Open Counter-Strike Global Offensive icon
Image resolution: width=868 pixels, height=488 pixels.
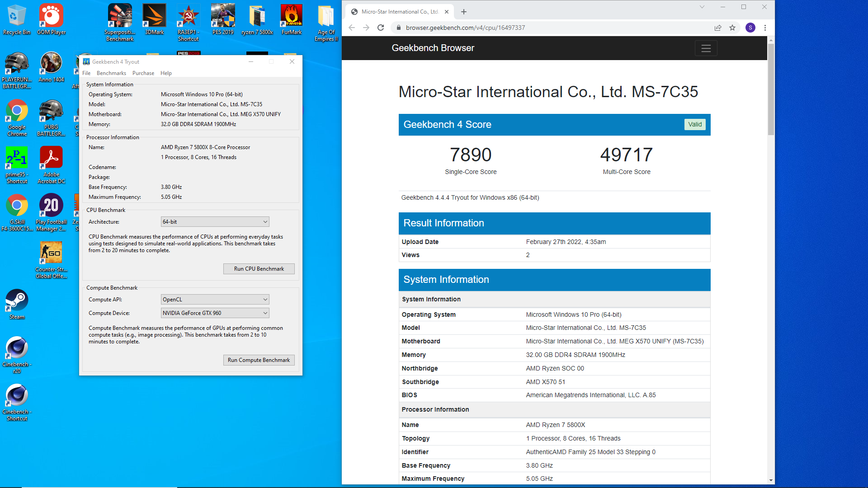point(51,260)
